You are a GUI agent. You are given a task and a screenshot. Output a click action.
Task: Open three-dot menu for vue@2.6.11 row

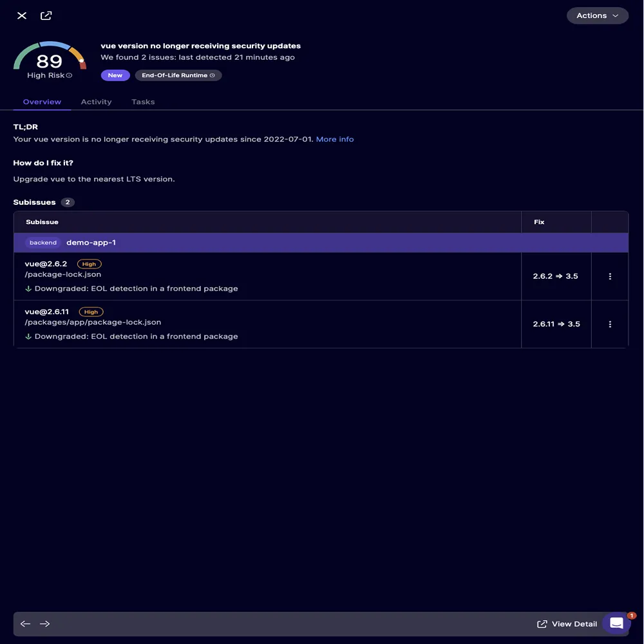(610, 324)
